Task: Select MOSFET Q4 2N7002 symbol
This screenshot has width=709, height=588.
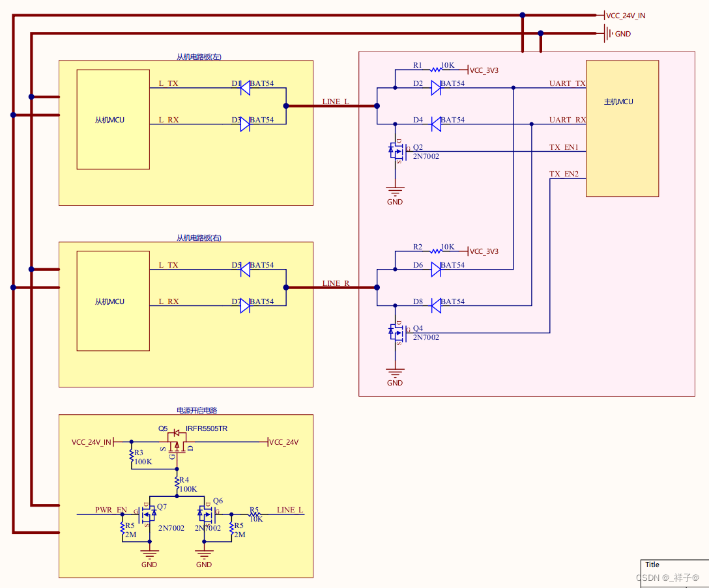Action: coord(397,333)
